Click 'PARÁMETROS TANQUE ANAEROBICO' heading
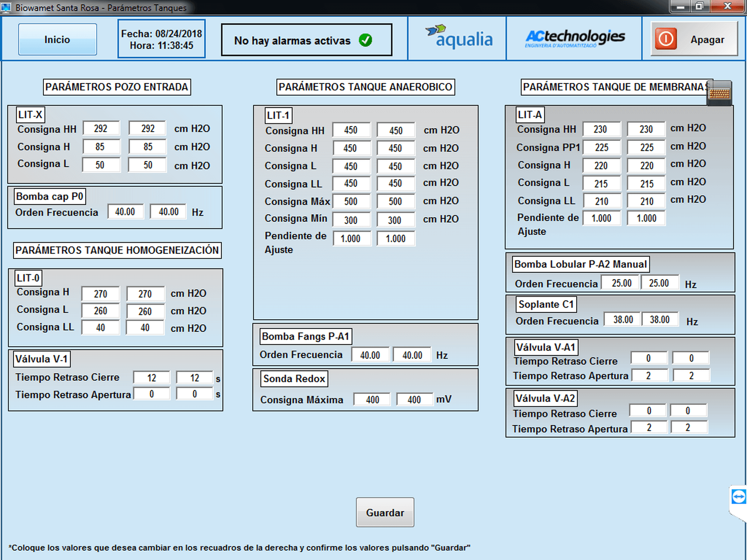This screenshot has width=747, height=560. click(366, 87)
